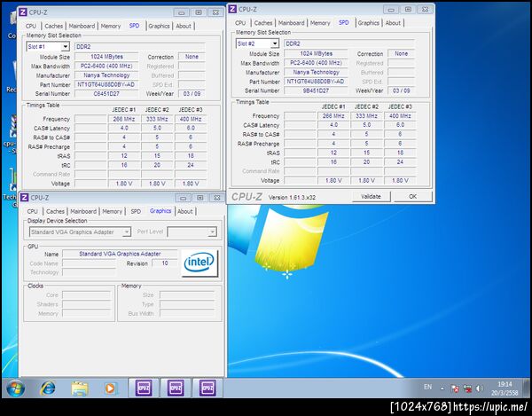Open Memory tab in the Graphics window
The image size is (532, 416).
click(113, 211)
